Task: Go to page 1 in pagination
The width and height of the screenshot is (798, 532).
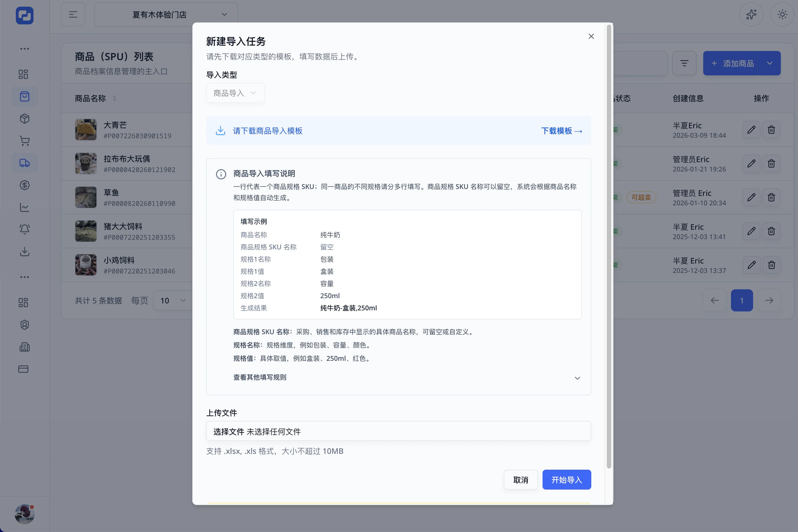Action: coord(742,300)
